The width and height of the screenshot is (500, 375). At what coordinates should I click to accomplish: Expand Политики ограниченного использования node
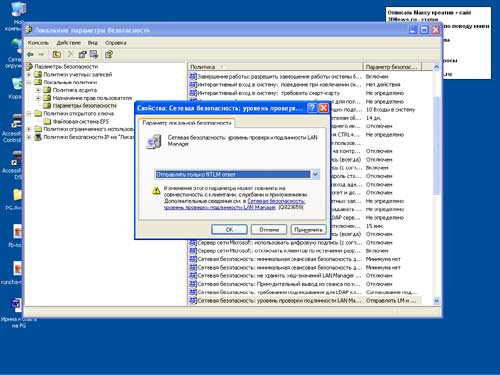(x=29, y=129)
